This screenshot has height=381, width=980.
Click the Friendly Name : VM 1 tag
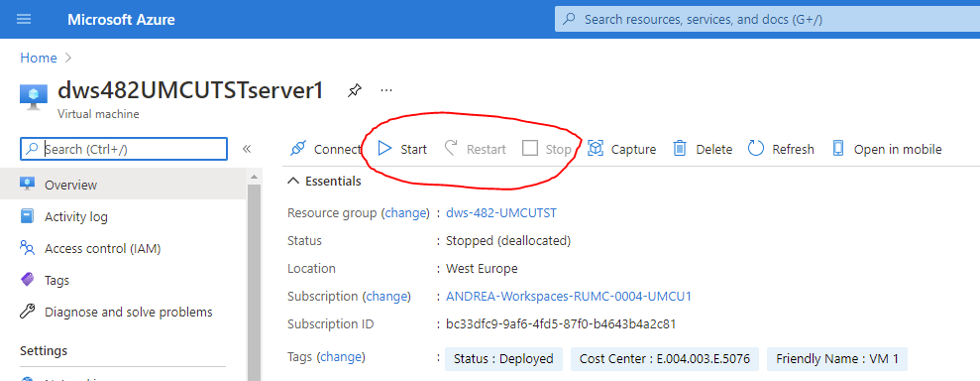click(x=837, y=359)
